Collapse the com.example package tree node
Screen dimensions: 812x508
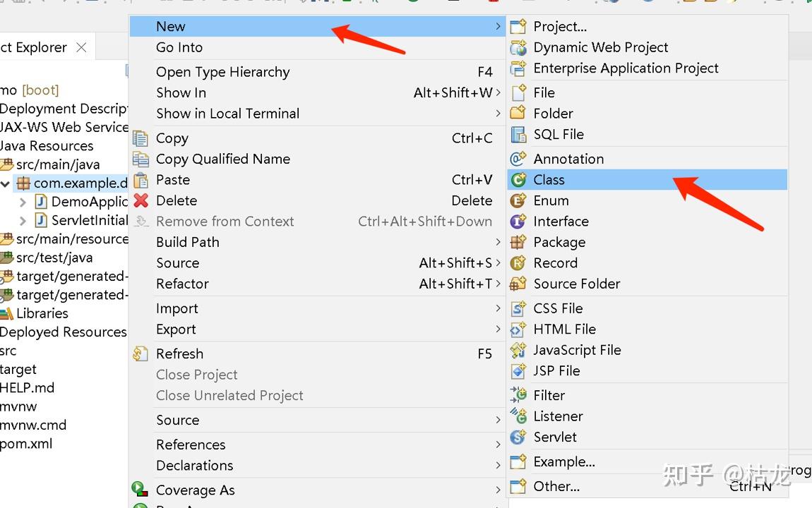(x=6, y=183)
